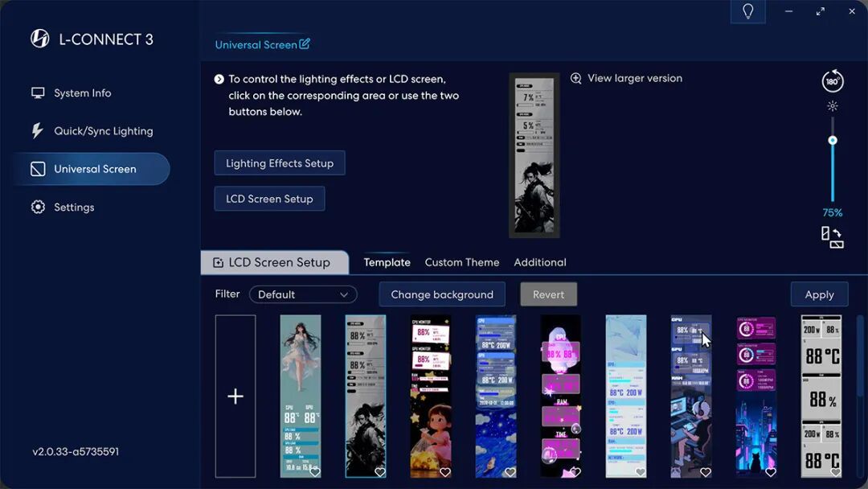Switch to the Additional tab
The height and width of the screenshot is (489, 868).
(x=540, y=262)
